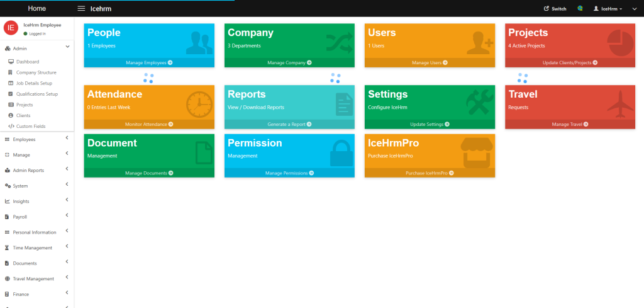Image resolution: width=644 pixels, height=308 pixels.
Task: Click the red IE profile avatar
Action: pyautogui.click(x=11, y=28)
